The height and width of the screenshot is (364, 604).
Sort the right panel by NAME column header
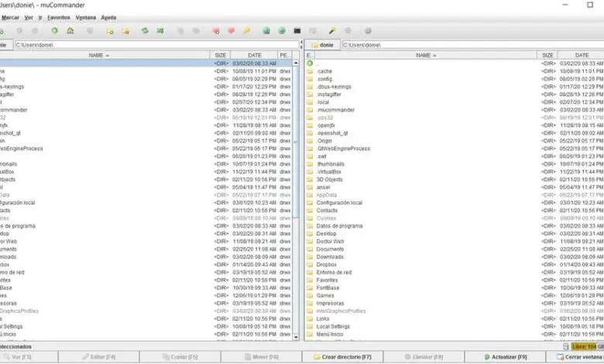point(426,56)
